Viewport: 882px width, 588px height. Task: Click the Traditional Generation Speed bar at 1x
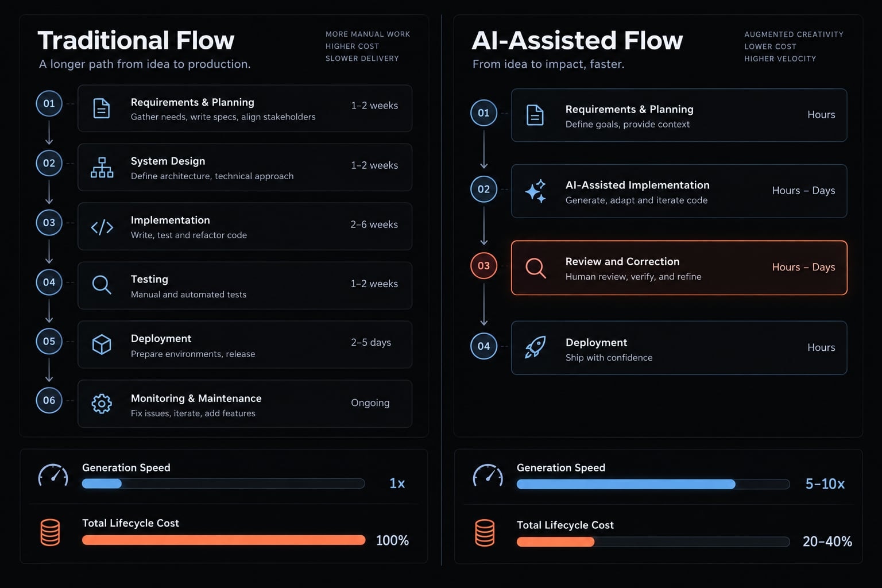[223, 483]
